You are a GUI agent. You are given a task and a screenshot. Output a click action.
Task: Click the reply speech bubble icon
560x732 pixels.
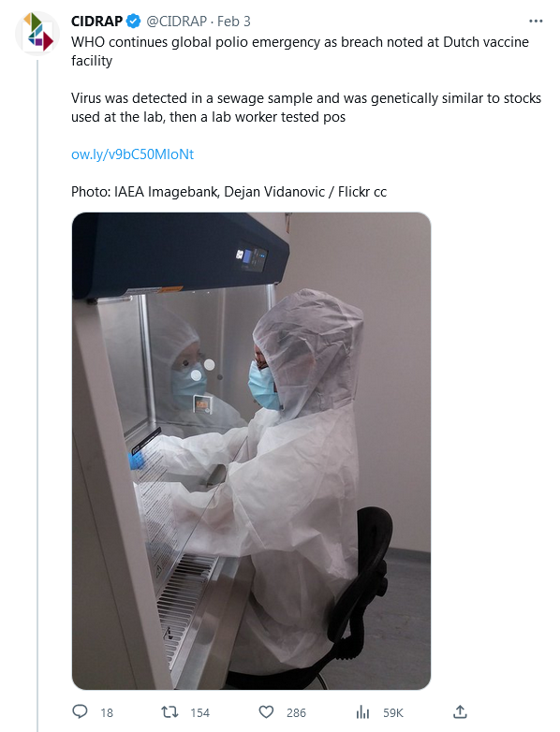(80, 711)
